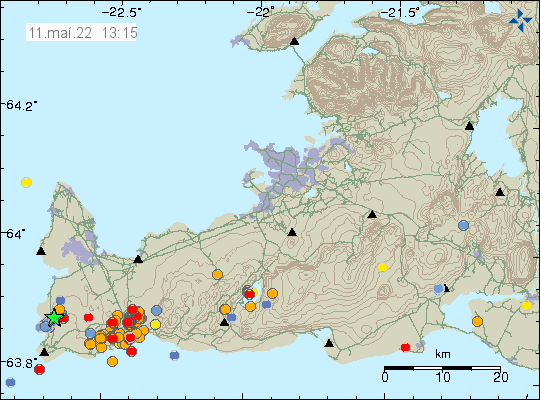Screen dimensions: 540x400
Task: Click the red marker above the 63.8° label
Action: pos(40,369)
